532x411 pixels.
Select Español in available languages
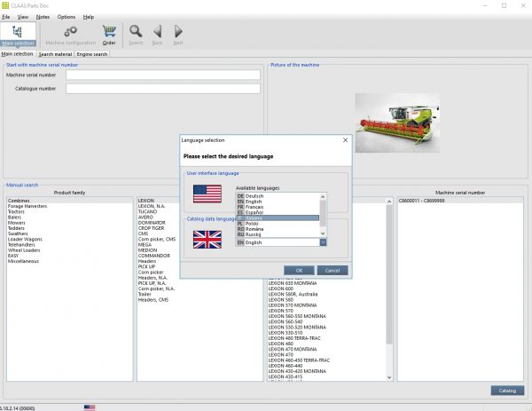click(278, 212)
